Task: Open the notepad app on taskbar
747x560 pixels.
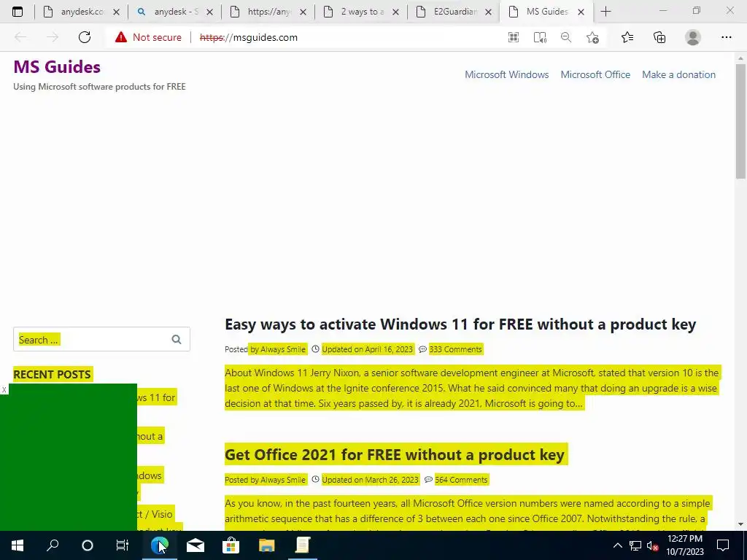Action: 303,545
